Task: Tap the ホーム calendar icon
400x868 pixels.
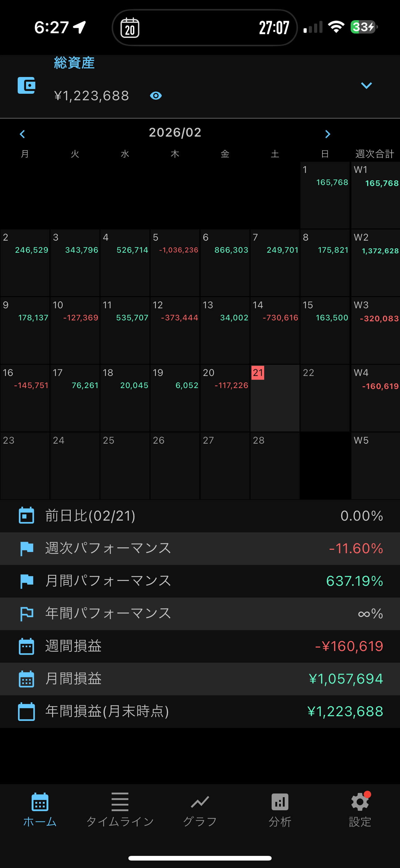Action: (x=40, y=802)
